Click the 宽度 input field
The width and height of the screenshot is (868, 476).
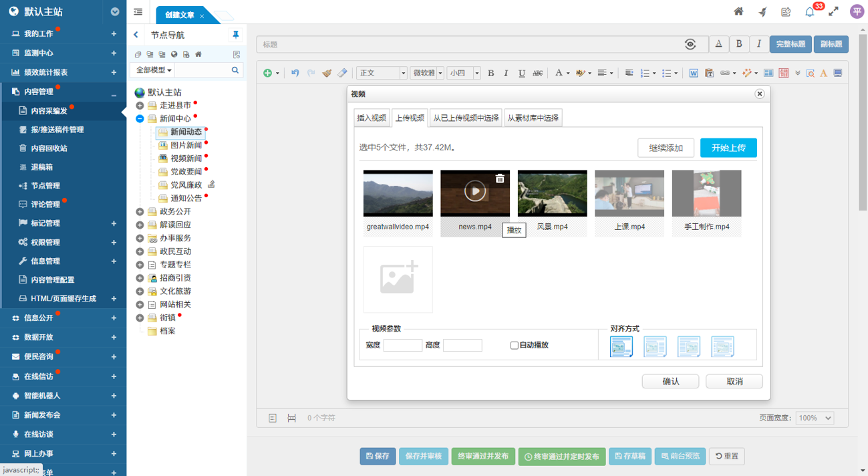click(403, 346)
